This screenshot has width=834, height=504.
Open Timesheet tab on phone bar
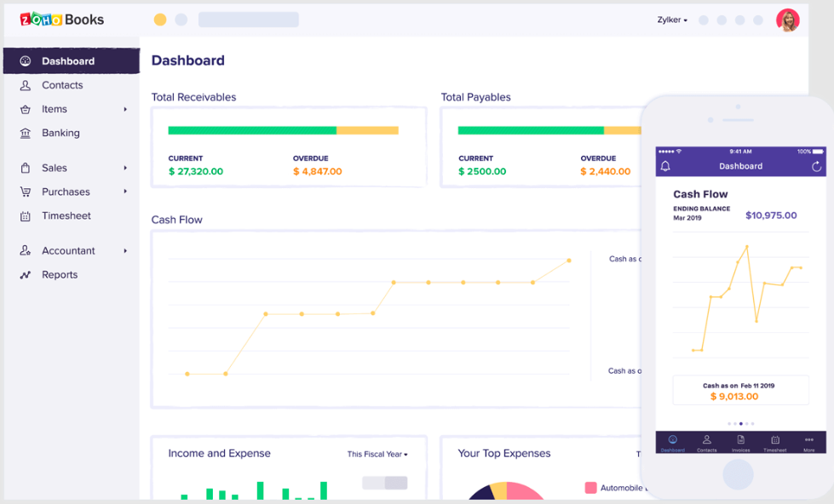click(x=775, y=443)
